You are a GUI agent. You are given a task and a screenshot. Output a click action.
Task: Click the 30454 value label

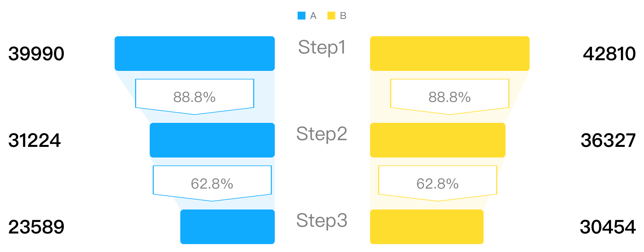click(x=608, y=227)
